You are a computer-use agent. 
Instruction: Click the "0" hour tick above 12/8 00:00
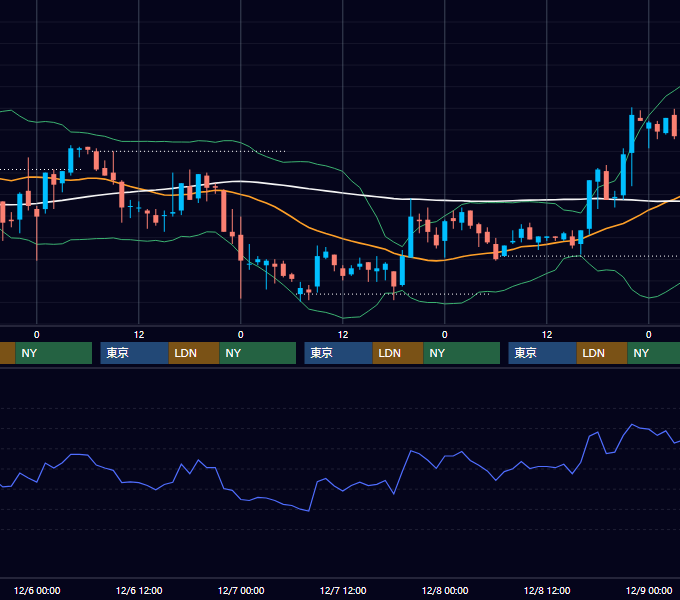[x=445, y=335]
